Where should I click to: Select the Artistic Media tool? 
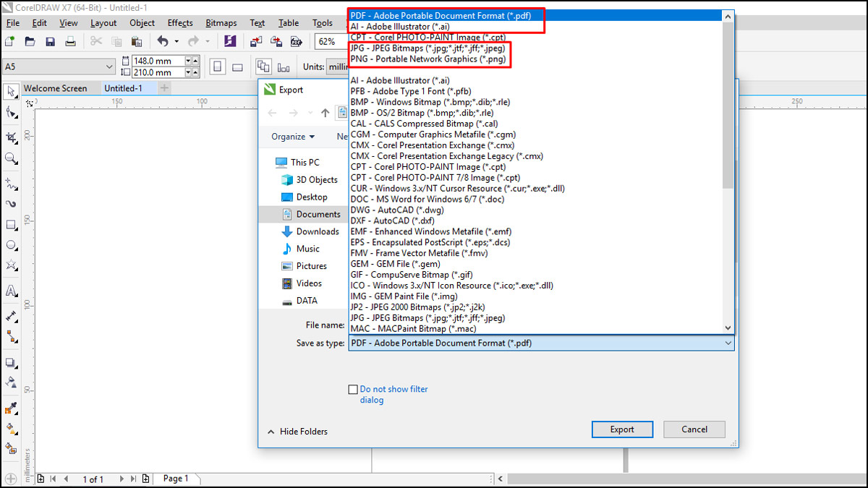click(x=11, y=204)
